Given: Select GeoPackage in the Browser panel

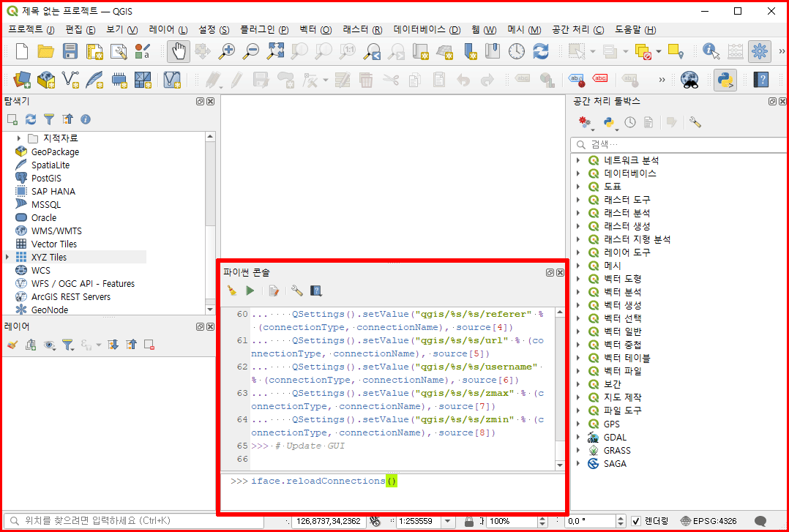Looking at the screenshot, I should tap(55, 152).
